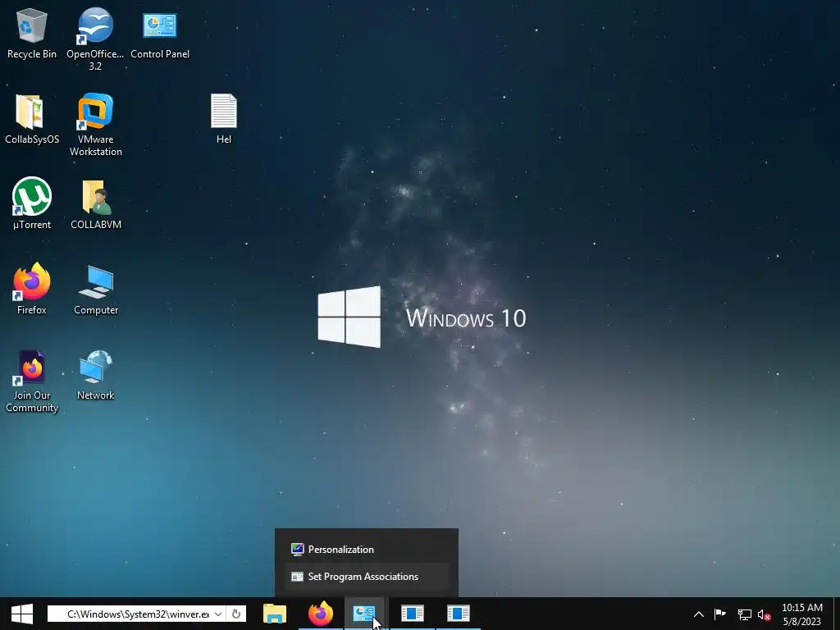Select the CollabSysOS folder icon
This screenshot has height=630, width=840.
coord(32,119)
